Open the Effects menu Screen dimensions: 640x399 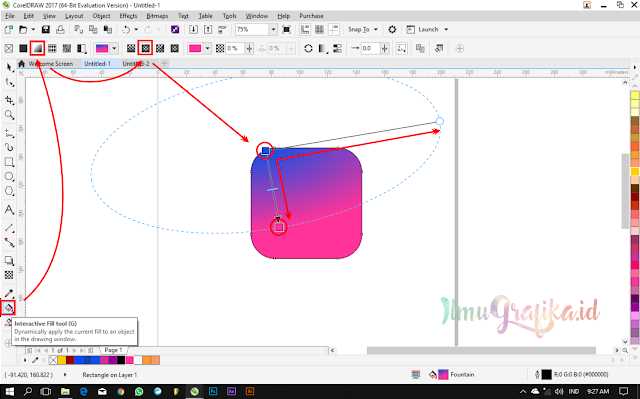coord(128,16)
